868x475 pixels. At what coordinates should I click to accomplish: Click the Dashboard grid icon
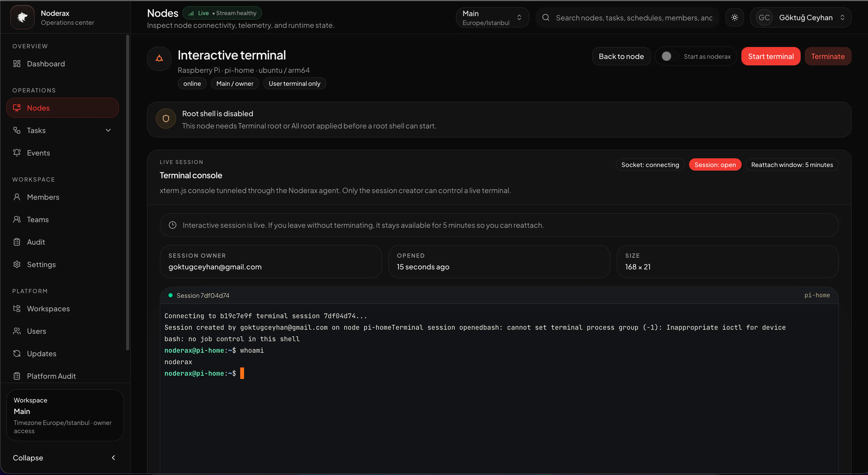pos(17,64)
